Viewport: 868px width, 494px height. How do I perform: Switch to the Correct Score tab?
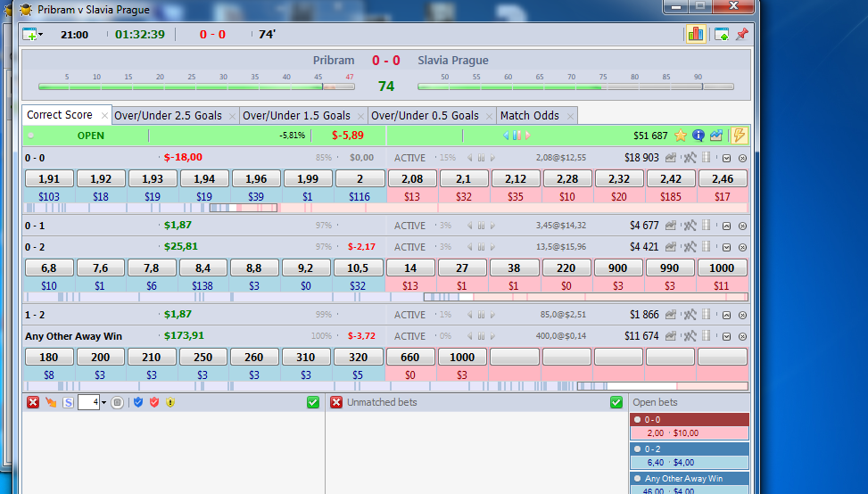pyautogui.click(x=59, y=115)
